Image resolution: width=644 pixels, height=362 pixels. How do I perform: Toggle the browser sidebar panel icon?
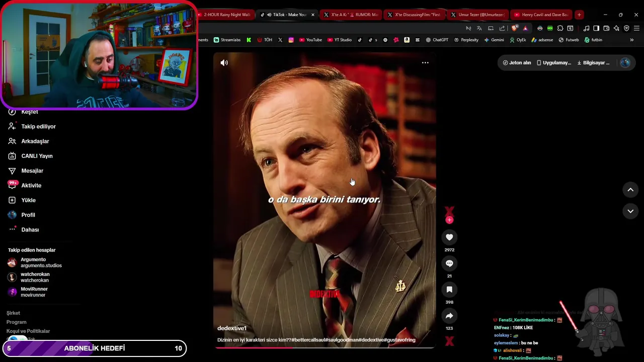click(596, 28)
